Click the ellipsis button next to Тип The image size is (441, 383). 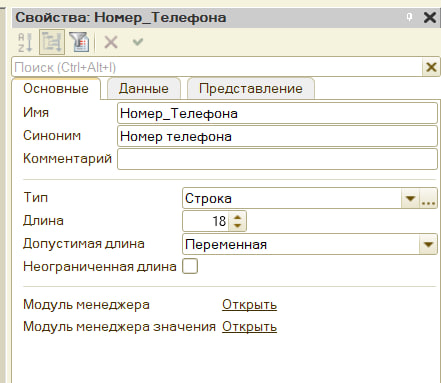(428, 199)
